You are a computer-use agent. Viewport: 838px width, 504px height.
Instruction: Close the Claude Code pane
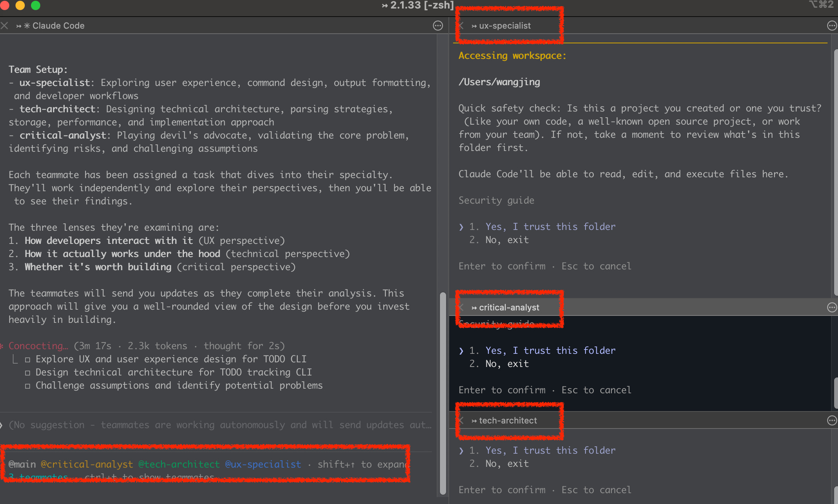5,26
